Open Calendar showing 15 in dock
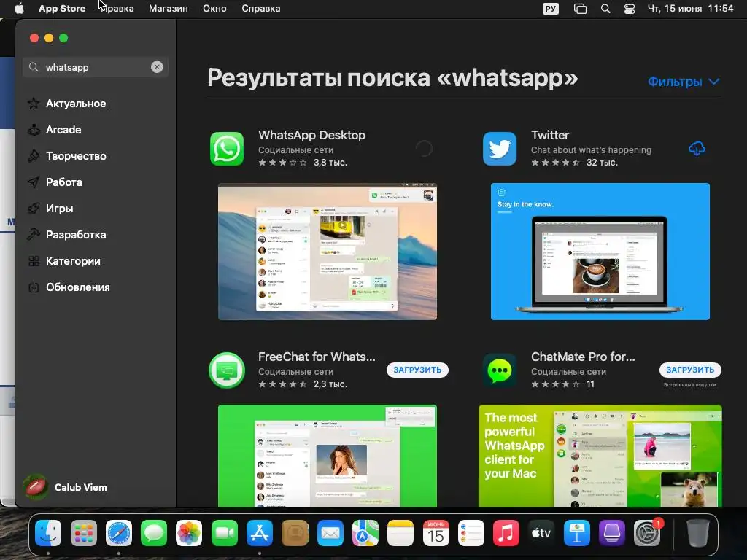The image size is (747, 560). (436, 533)
